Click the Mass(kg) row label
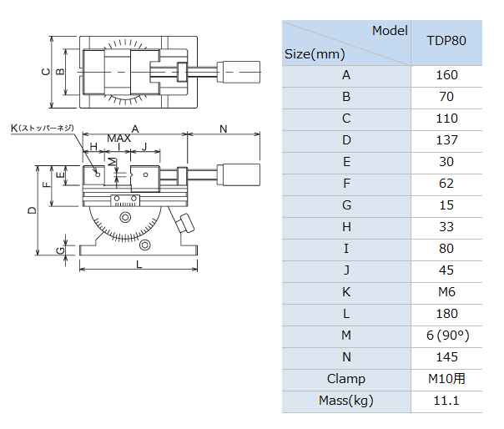The image size is (504, 429). click(346, 401)
